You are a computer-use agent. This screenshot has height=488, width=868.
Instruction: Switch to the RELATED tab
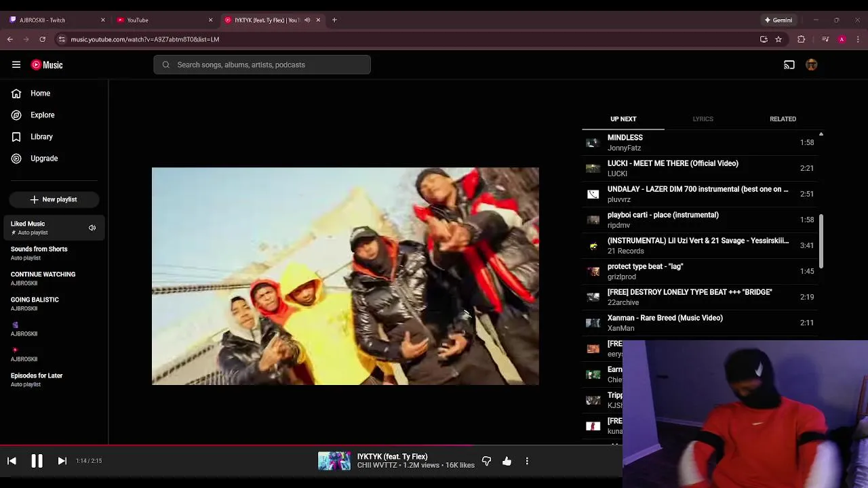(783, 119)
